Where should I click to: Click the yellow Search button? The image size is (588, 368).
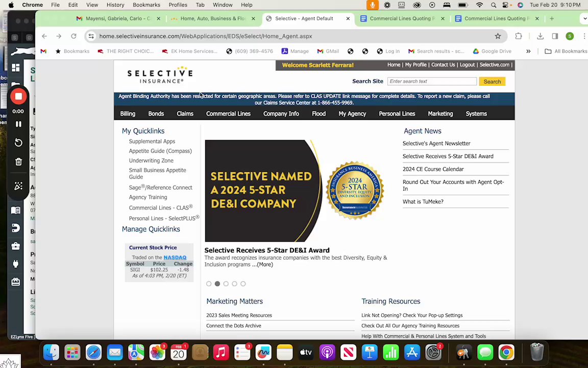coord(492,81)
